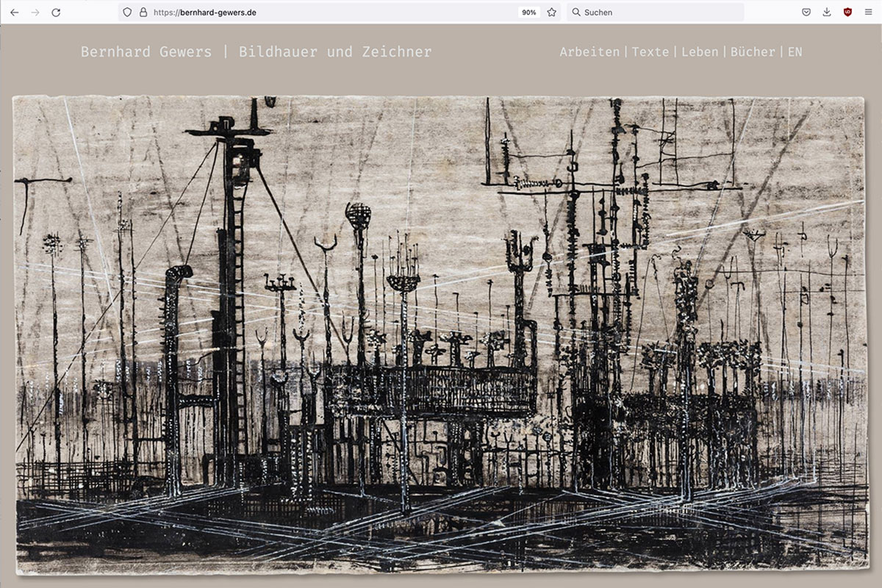Go forward with the forward arrow
882x588 pixels.
tap(35, 12)
